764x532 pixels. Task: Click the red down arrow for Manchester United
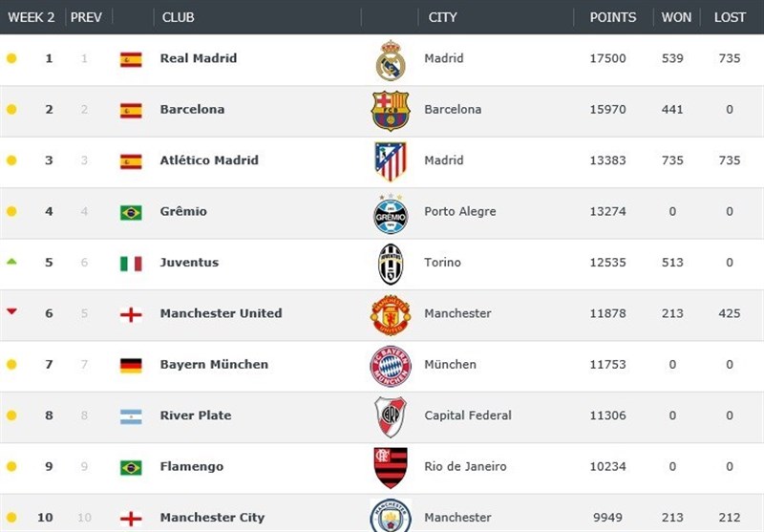coord(11,311)
